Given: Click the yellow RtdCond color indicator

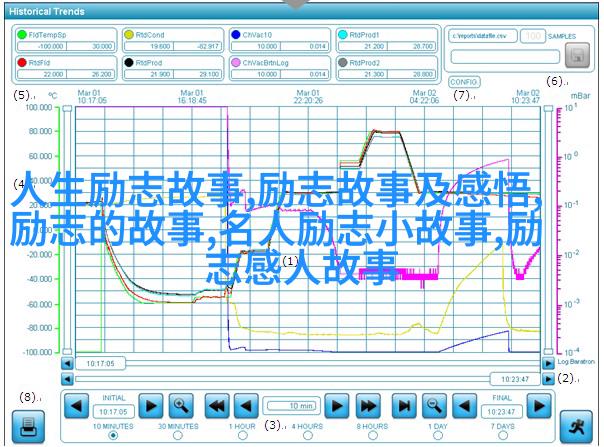Looking at the screenshot, I should 129,35.
